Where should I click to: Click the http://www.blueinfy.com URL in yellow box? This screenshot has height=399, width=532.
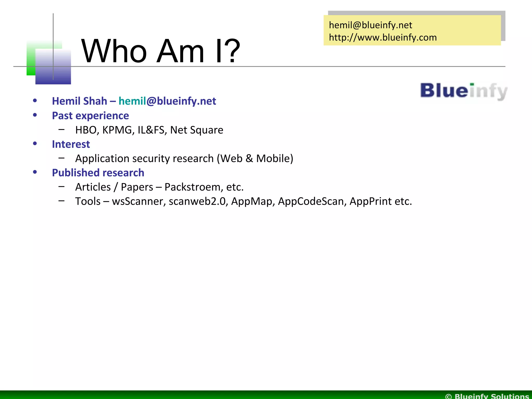click(x=383, y=37)
